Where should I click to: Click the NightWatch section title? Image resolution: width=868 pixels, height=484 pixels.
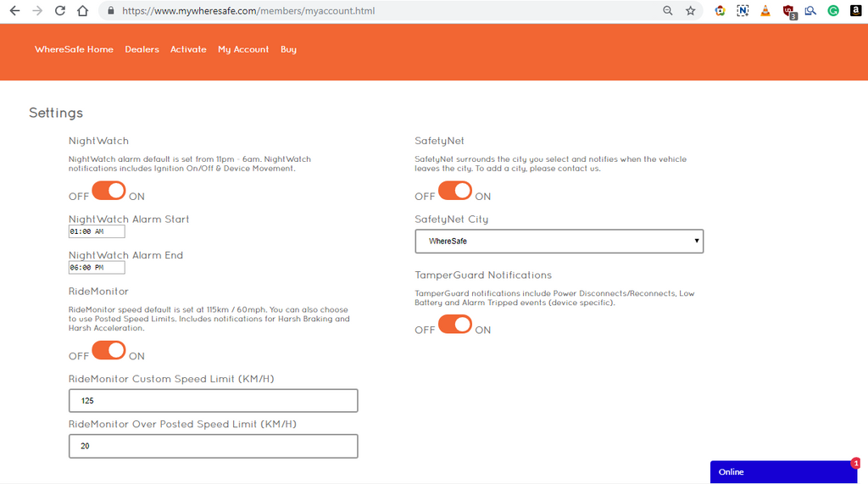[x=98, y=142]
